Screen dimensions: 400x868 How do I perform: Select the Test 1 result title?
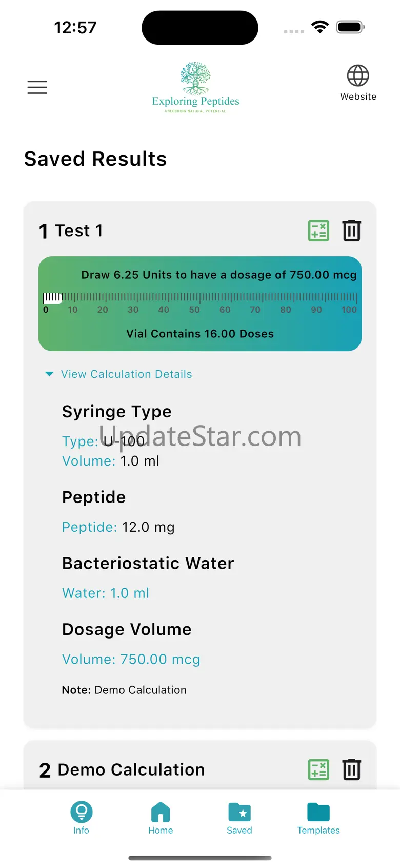click(x=78, y=231)
